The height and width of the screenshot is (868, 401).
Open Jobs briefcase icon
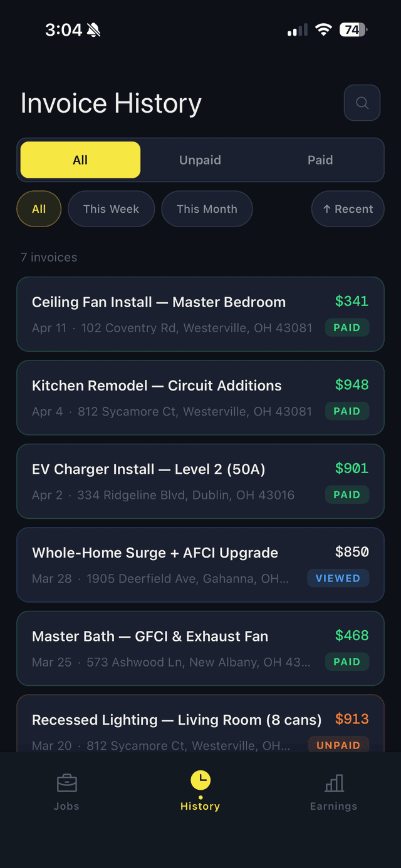(66, 783)
